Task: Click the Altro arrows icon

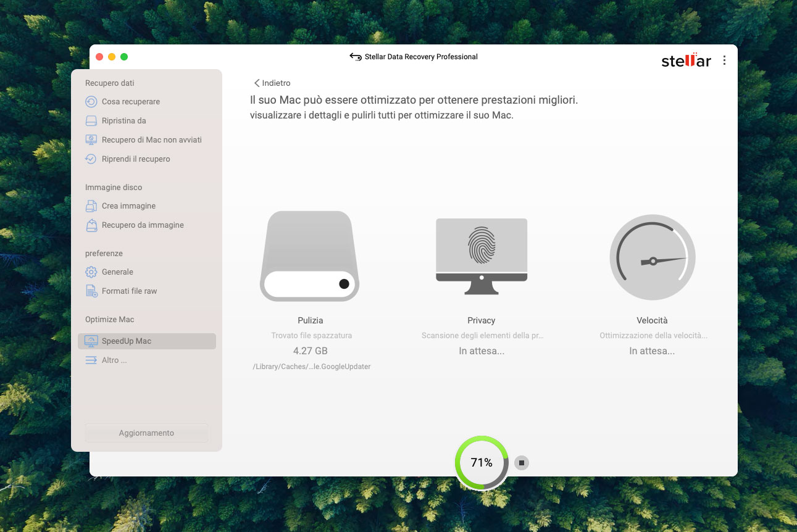Action: (x=91, y=360)
